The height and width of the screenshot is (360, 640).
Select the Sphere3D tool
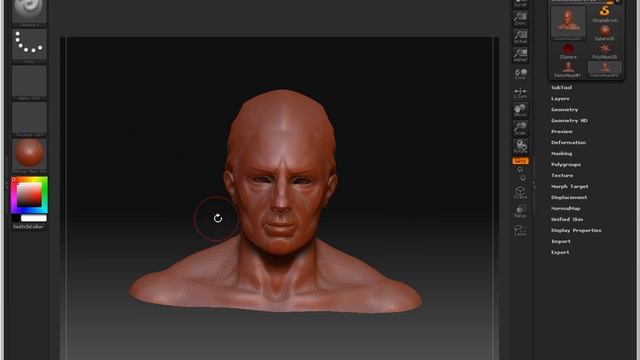pos(605,33)
